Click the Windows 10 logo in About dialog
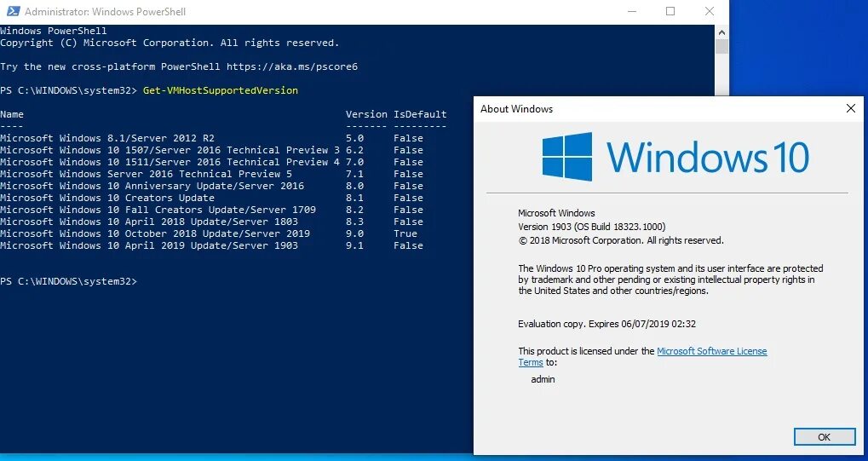Screen dimensions: 868x461 675,157
